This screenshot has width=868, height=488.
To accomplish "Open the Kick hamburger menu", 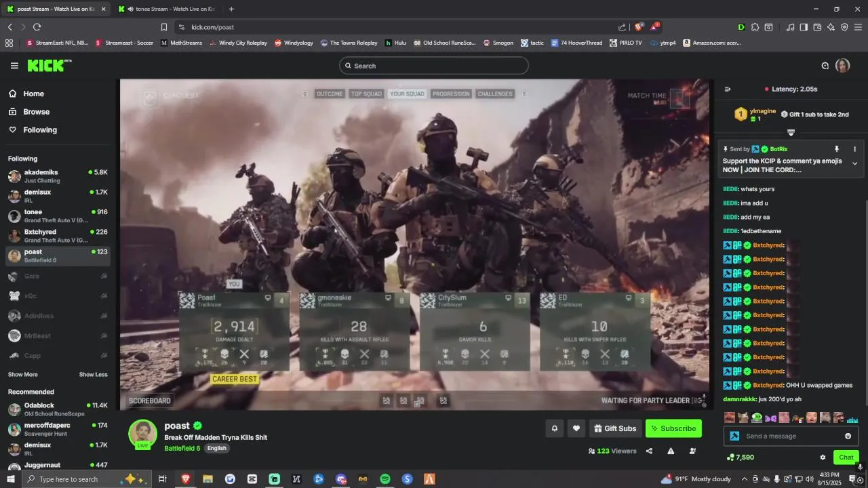I will [14, 66].
